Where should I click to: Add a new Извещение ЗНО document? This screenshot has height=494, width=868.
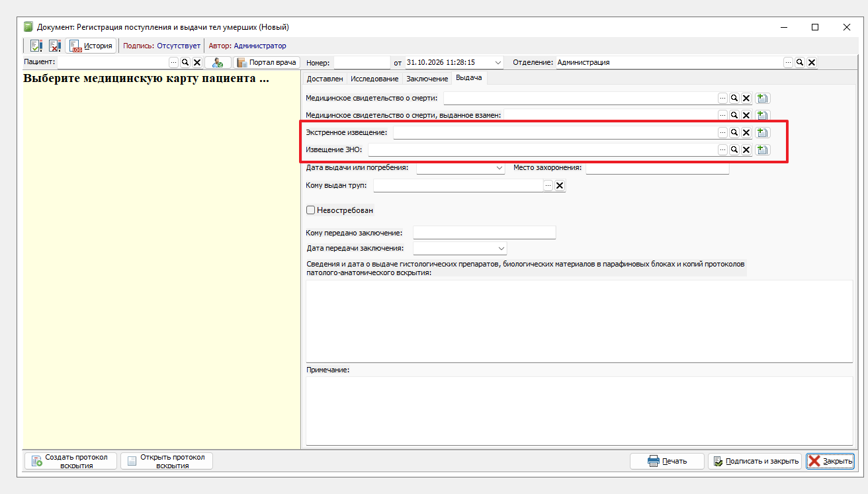762,149
